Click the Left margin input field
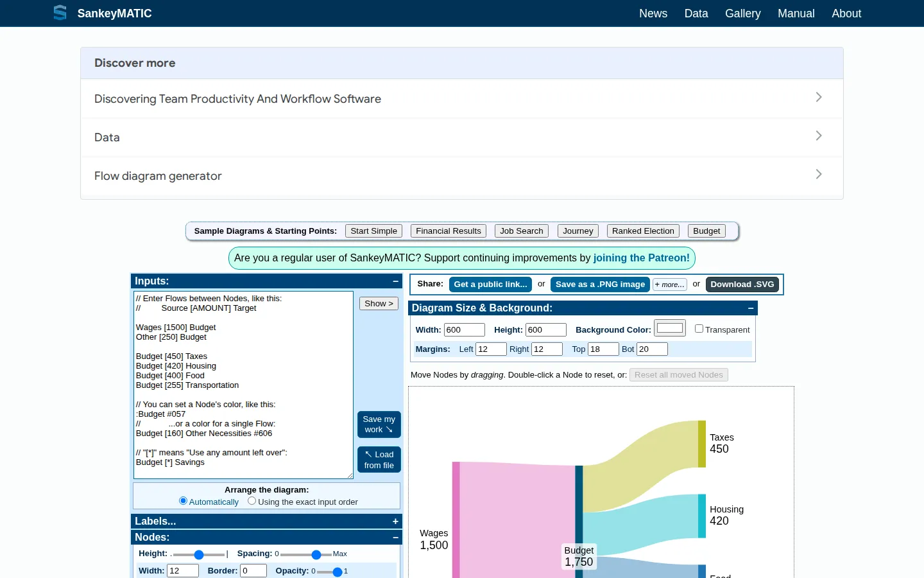The height and width of the screenshot is (578, 924). [x=491, y=349]
